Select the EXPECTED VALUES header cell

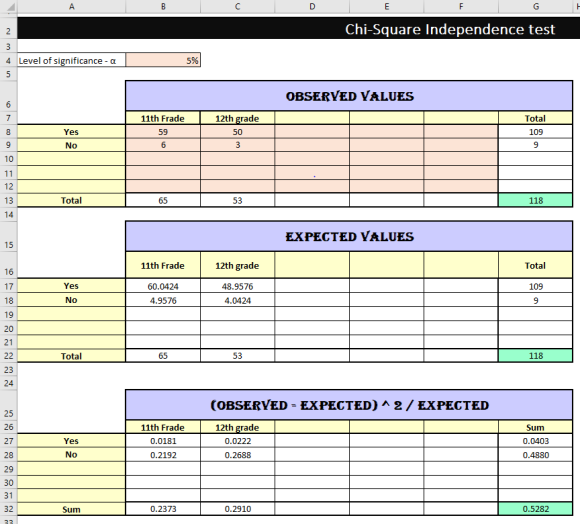pyautogui.click(x=349, y=237)
